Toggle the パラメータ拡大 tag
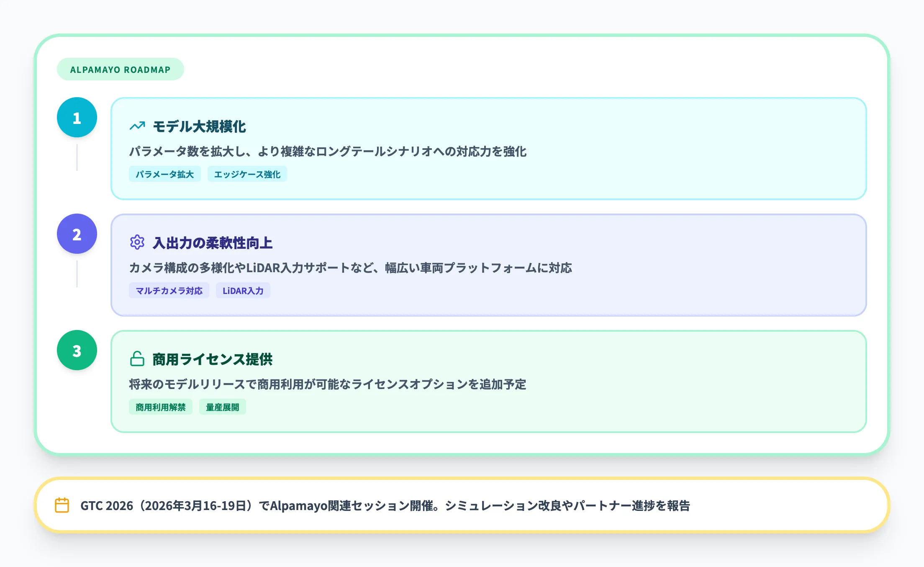Viewport: 924px width, 567px height. point(164,174)
